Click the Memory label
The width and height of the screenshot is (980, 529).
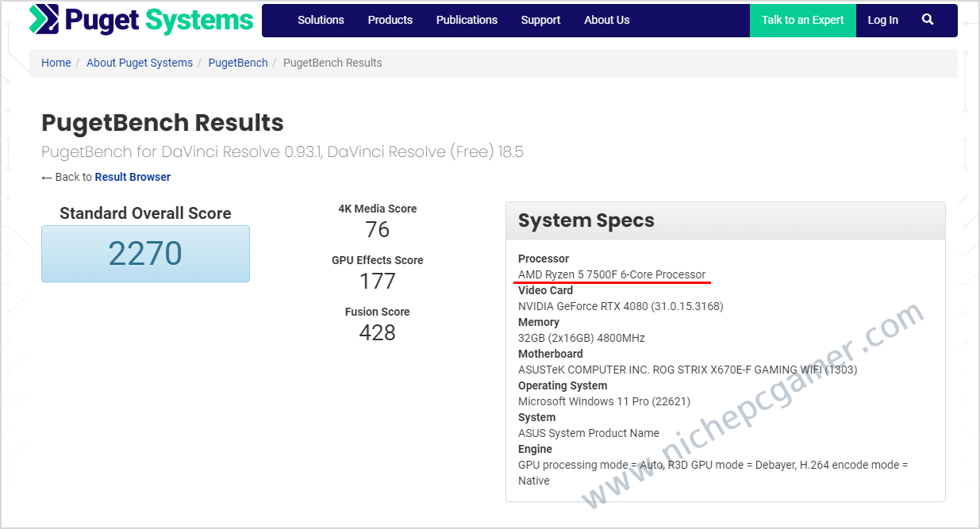539,322
